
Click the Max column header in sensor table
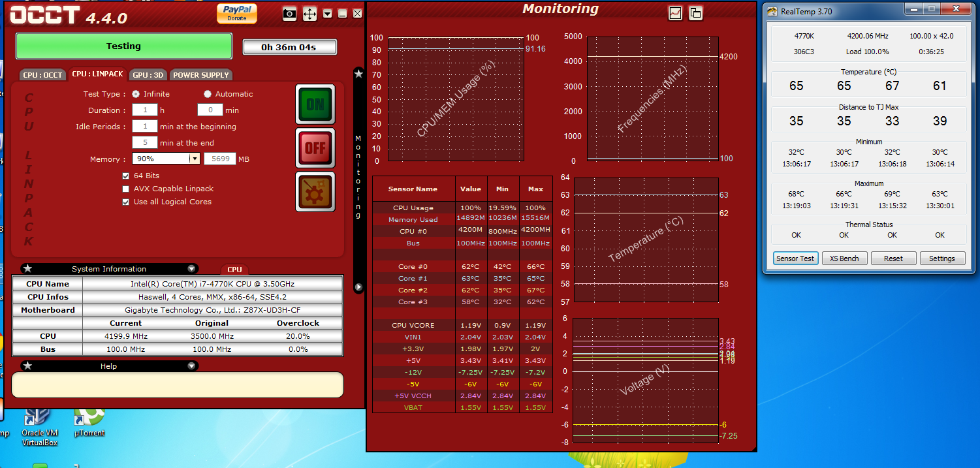click(x=535, y=189)
